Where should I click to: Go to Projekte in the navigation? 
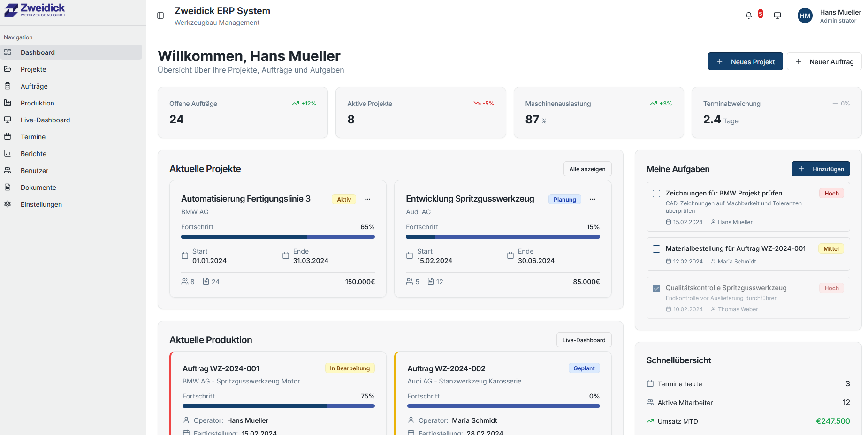pos(33,69)
